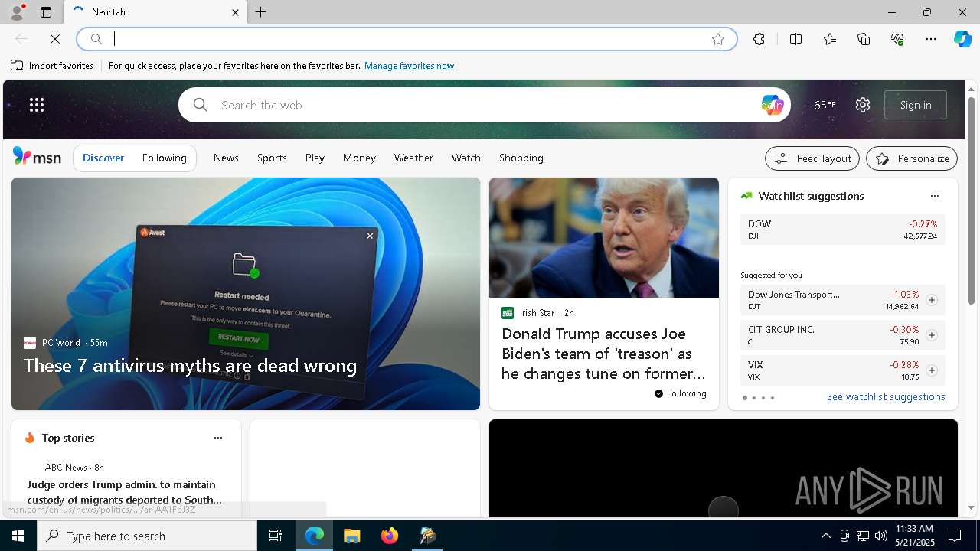Click the address bar input

coord(406,39)
